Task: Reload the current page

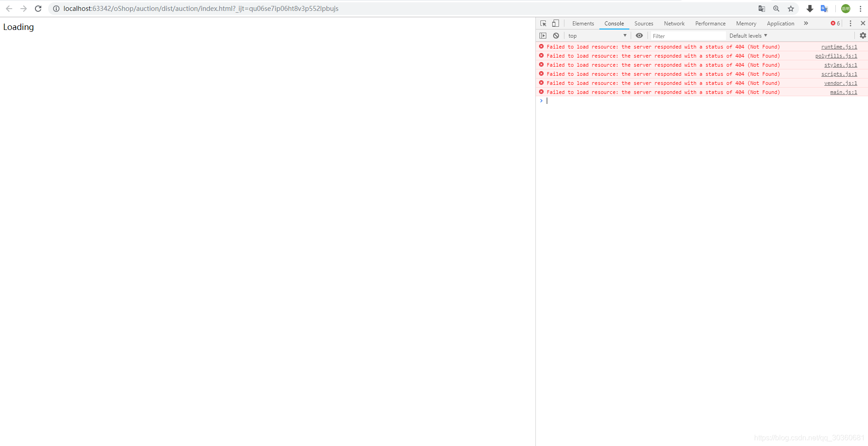Action: click(x=38, y=9)
